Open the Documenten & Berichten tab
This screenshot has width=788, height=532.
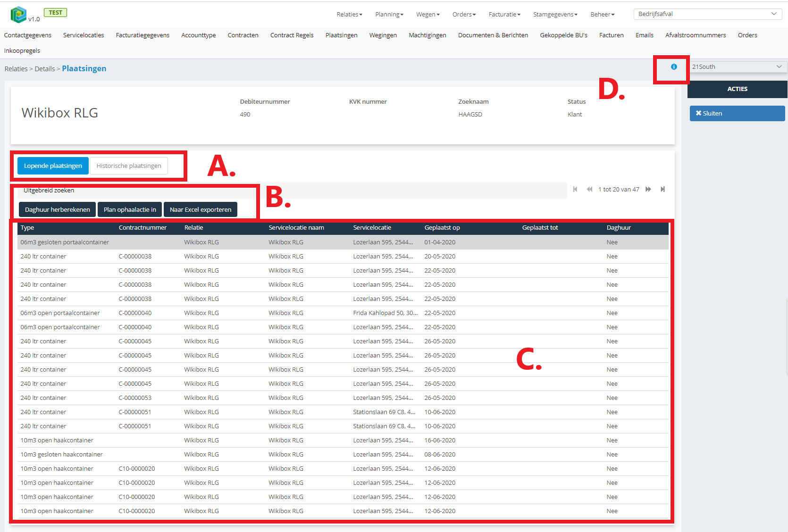point(493,35)
